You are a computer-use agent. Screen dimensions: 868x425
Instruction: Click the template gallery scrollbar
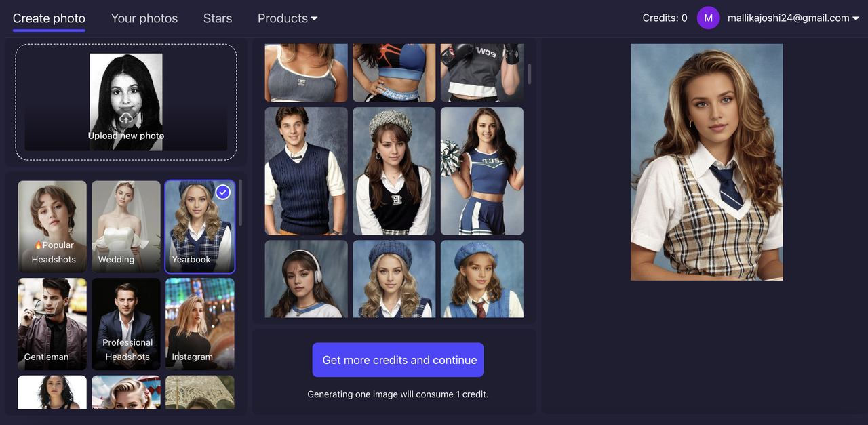529,74
